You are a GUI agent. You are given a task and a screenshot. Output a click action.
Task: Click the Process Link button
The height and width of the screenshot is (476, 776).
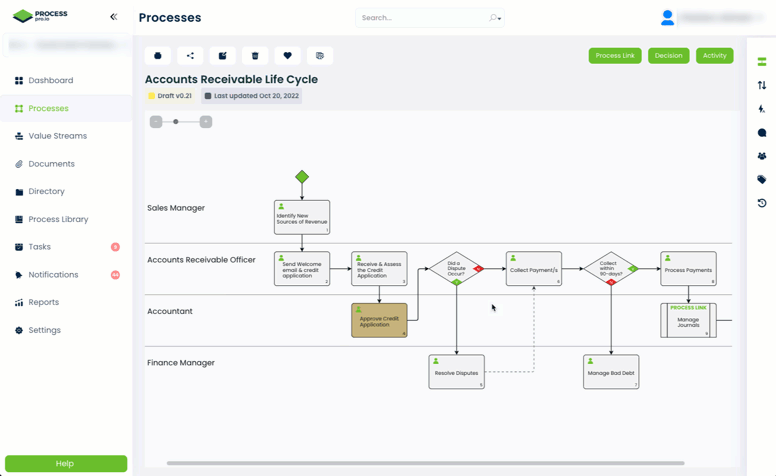(615, 56)
